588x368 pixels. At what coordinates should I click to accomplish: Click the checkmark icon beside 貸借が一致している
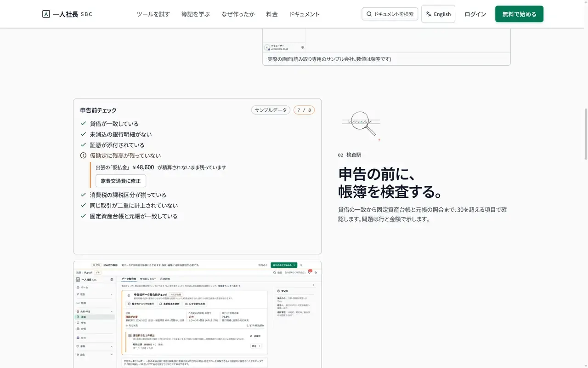tap(83, 124)
